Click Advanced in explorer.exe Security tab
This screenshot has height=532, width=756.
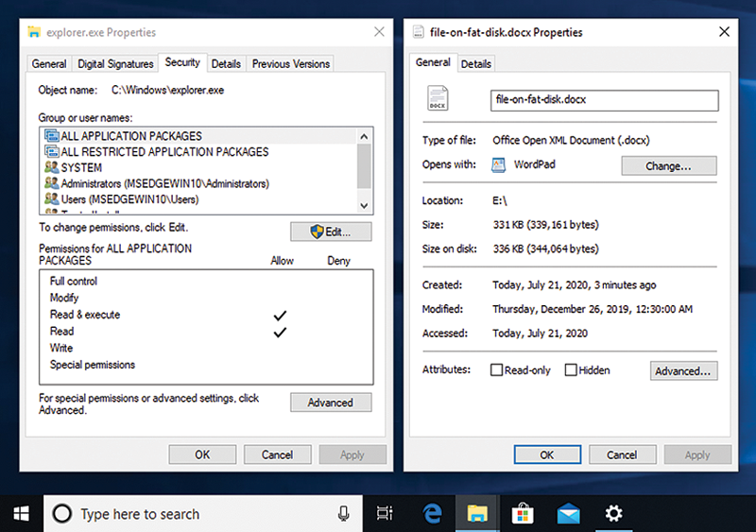[x=331, y=403]
